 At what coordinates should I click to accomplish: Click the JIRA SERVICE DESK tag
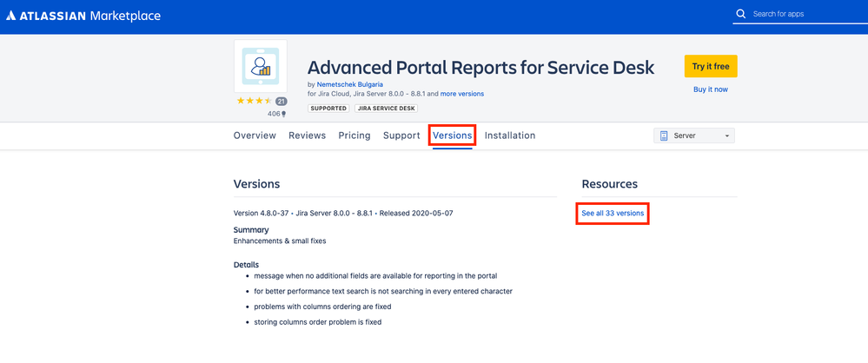386,109
